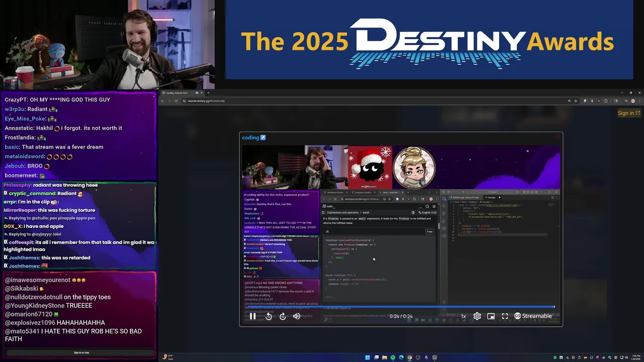This screenshot has width=644, height=362.
Task: Mute the video player volume
Action: [297, 316]
